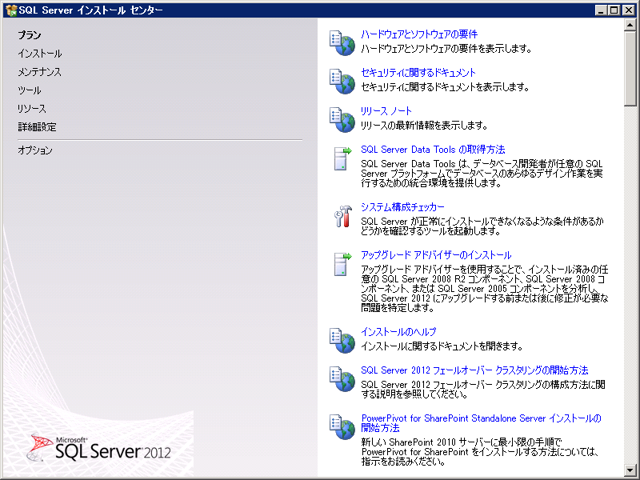Select プラン in the left navigation

point(29,35)
